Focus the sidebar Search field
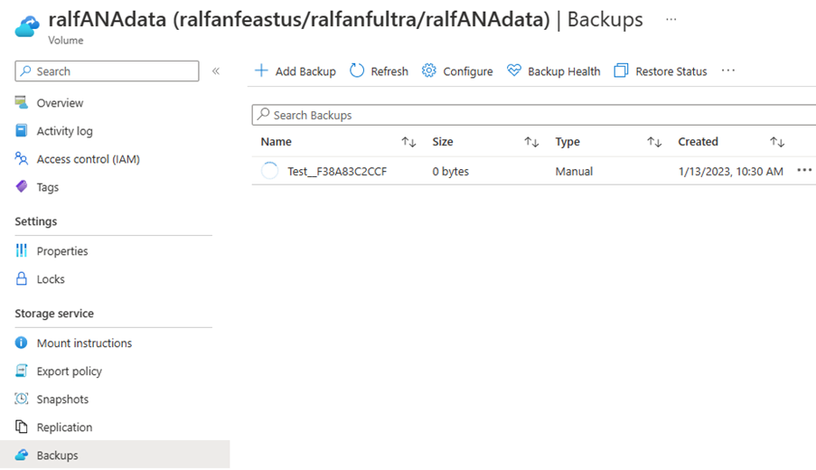 pos(107,71)
